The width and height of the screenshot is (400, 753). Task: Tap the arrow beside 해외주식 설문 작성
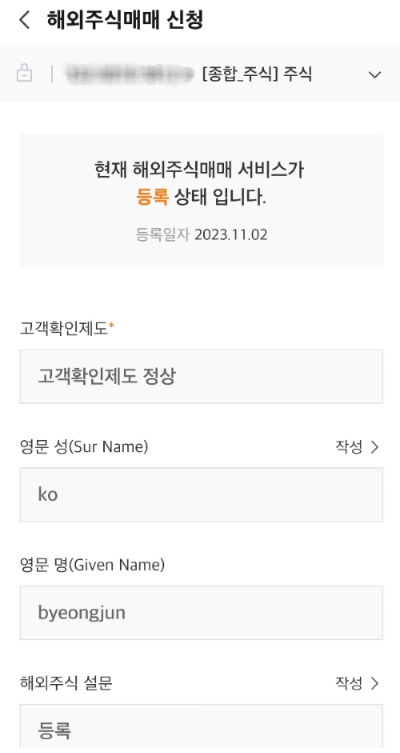[x=375, y=683]
